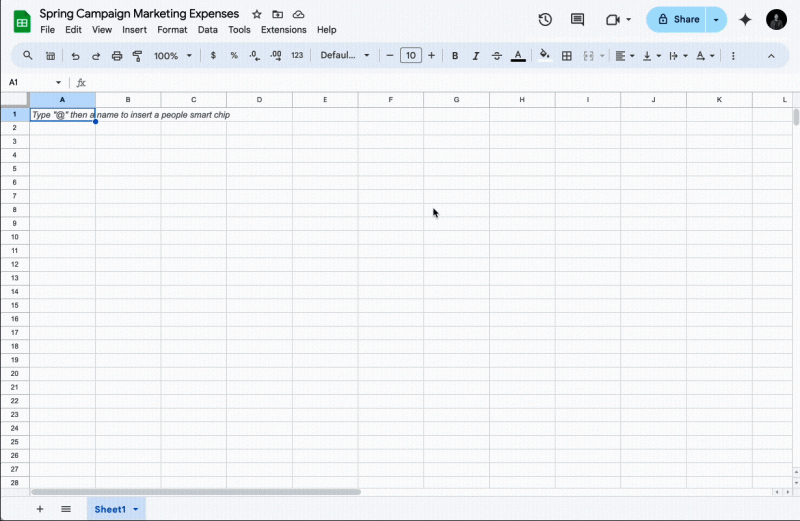Toggle italic formatting

(x=476, y=56)
